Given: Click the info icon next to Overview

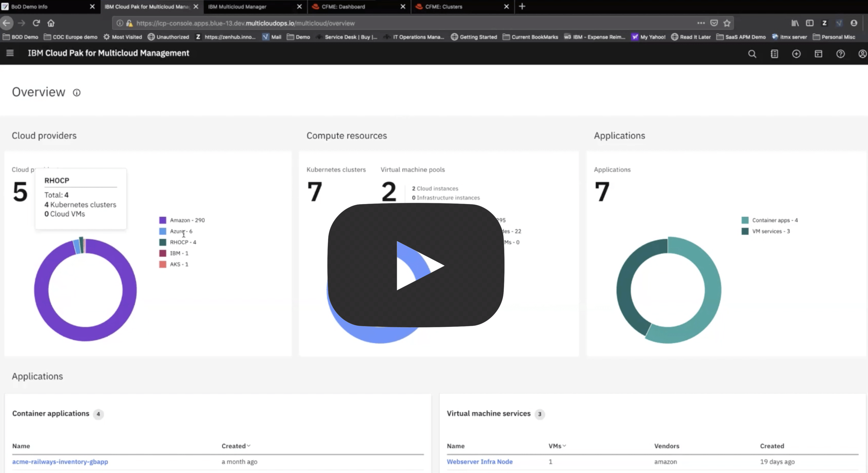Looking at the screenshot, I should pyautogui.click(x=76, y=93).
